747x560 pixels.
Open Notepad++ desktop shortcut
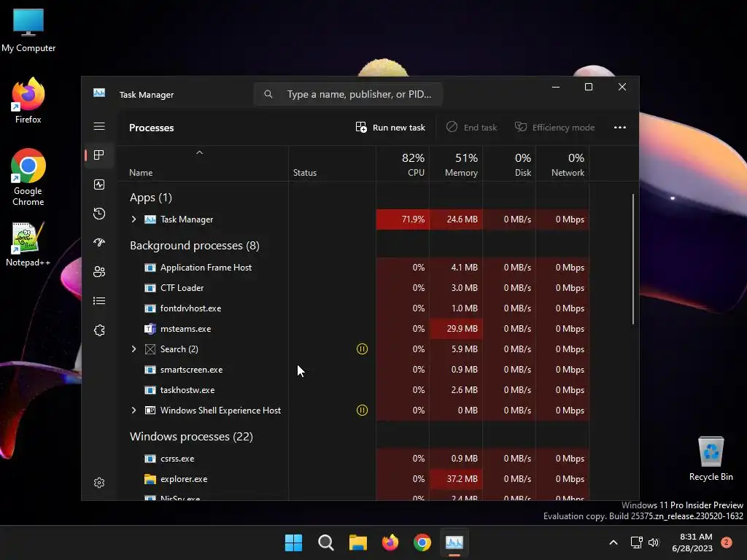(x=28, y=244)
